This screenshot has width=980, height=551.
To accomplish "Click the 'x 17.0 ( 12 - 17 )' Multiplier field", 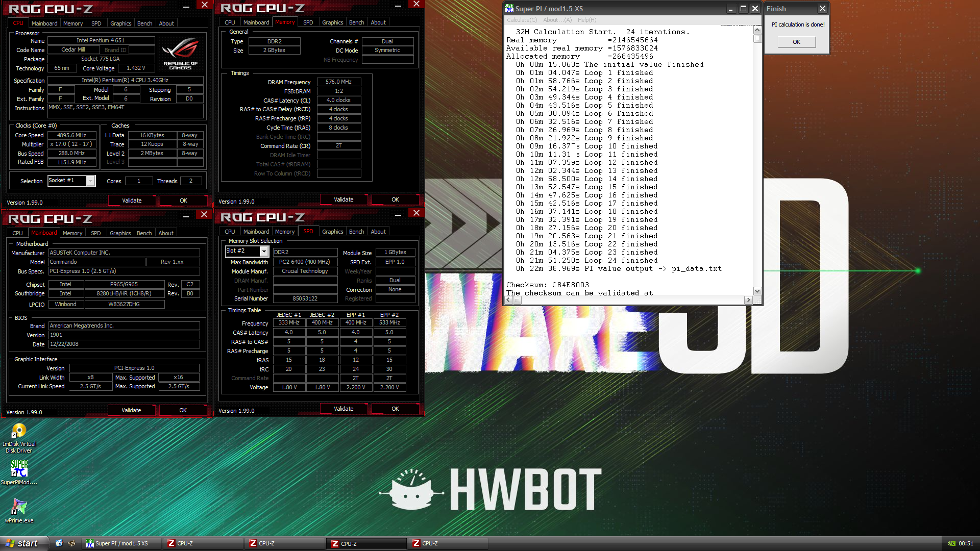I will (71, 144).
